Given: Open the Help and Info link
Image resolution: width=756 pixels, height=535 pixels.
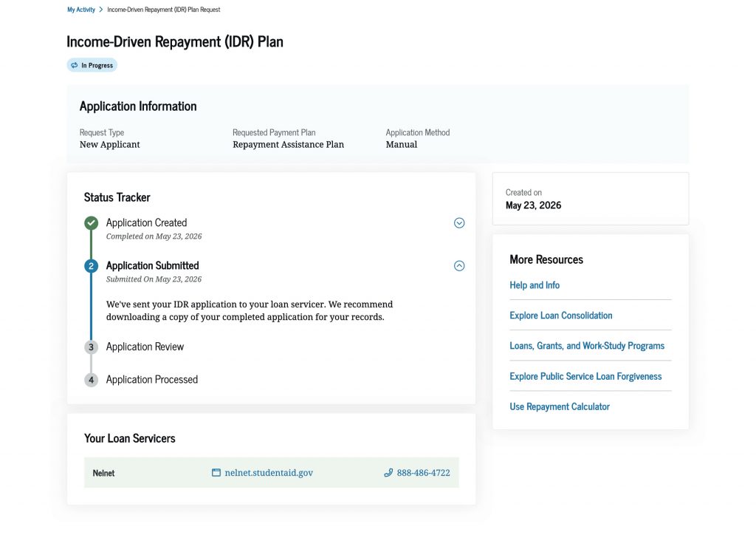Looking at the screenshot, I should point(535,285).
